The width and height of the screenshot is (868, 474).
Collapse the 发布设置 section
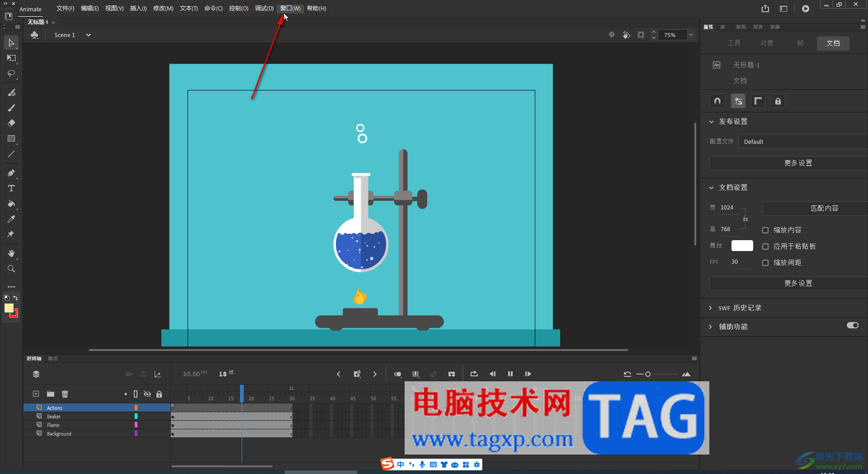pos(711,122)
